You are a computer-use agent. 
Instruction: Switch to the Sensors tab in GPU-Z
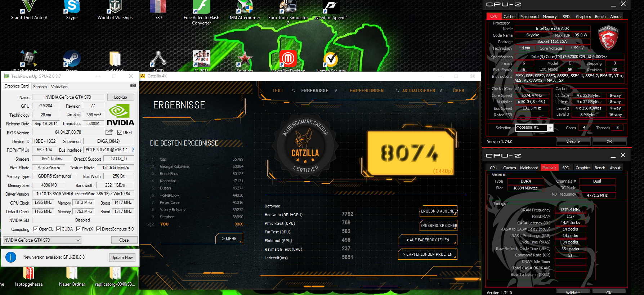pyautogui.click(x=40, y=86)
